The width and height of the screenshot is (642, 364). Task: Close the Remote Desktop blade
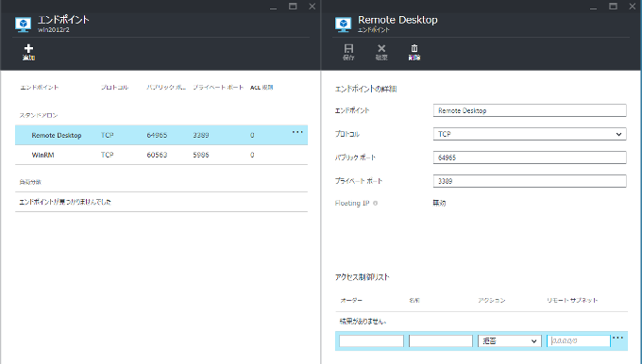click(x=633, y=7)
